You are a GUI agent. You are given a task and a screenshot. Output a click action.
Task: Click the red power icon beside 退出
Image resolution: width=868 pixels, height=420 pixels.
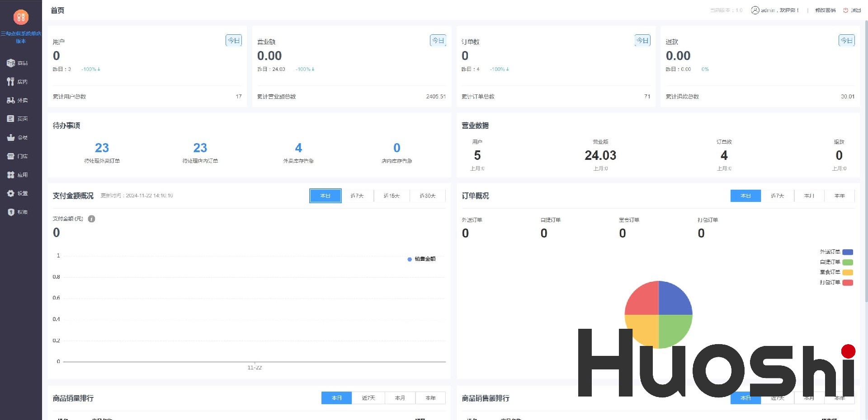tap(845, 10)
